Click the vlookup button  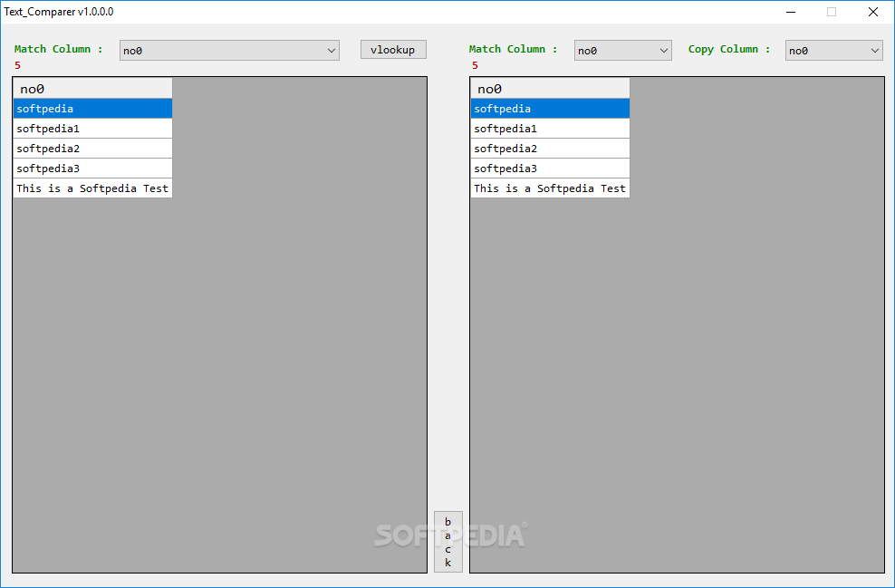pos(393,50)
